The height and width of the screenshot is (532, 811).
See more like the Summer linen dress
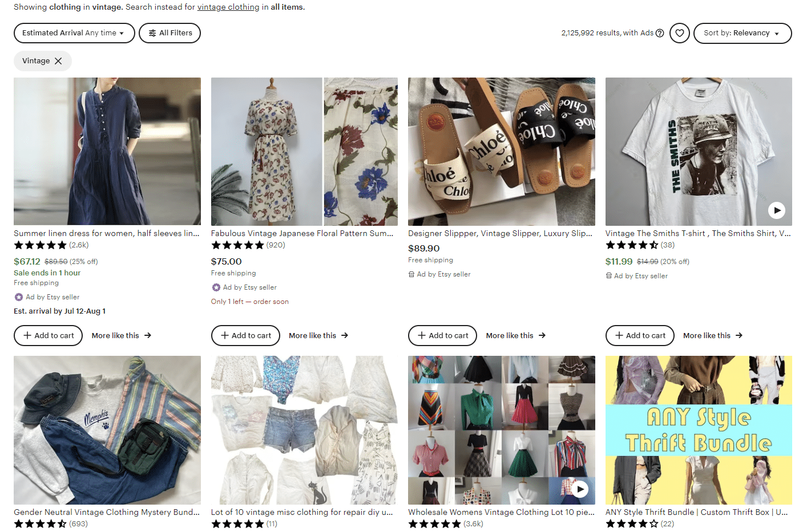[x=122, y=335]
